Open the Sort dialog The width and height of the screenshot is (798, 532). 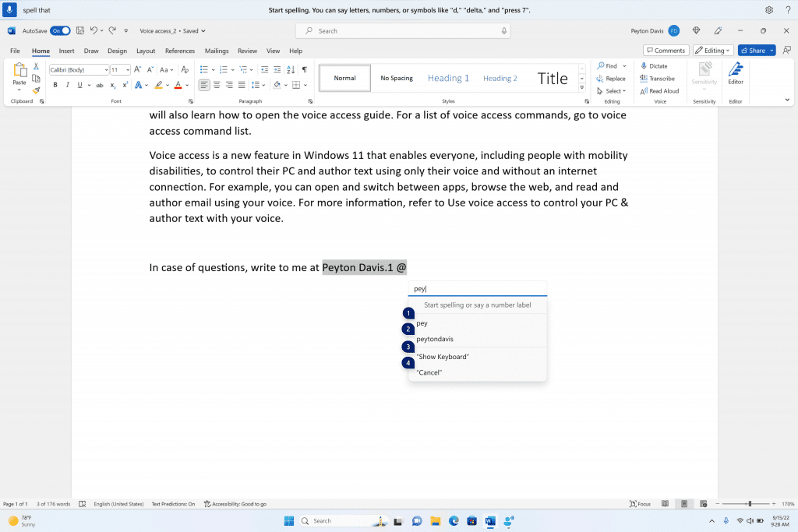[289, 69]
